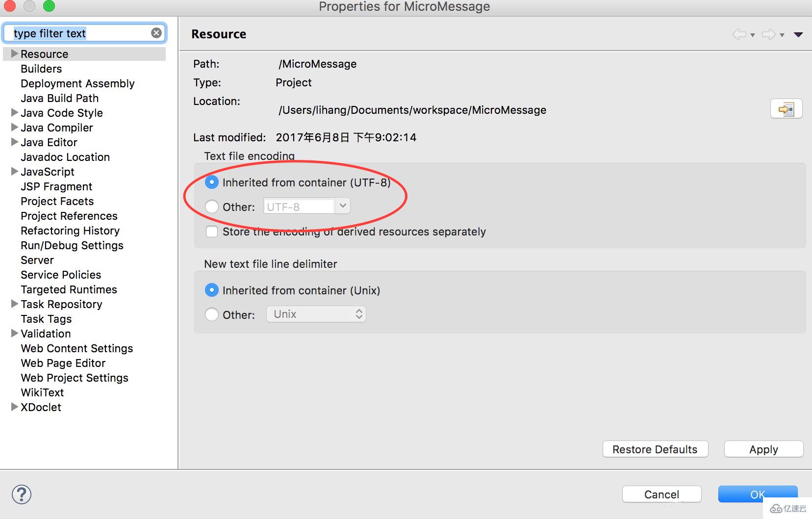Screen dimensions: 812x519
Task: Expand the Java Code Style node
Action: pyautogui.click(x=15, y=112)
